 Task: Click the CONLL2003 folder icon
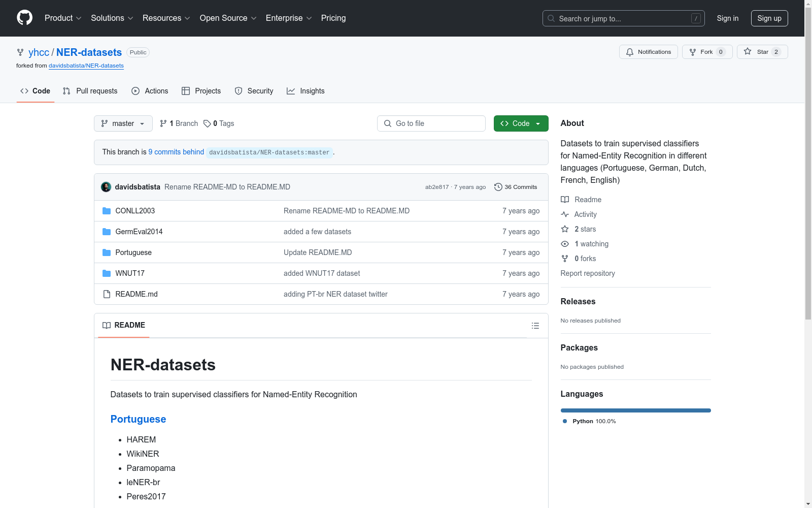pyautogui.click(x=107, y=211)
